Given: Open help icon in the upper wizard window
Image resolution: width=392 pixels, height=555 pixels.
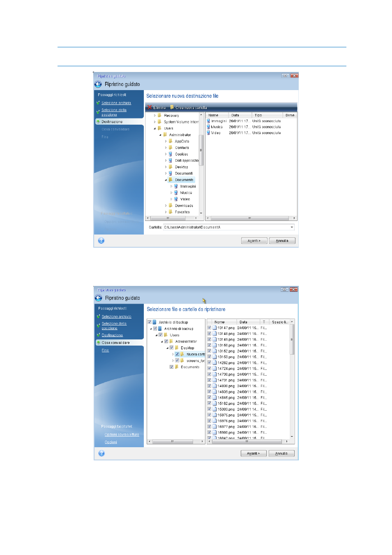Looking at the screenshot, I should coord(101,241).
